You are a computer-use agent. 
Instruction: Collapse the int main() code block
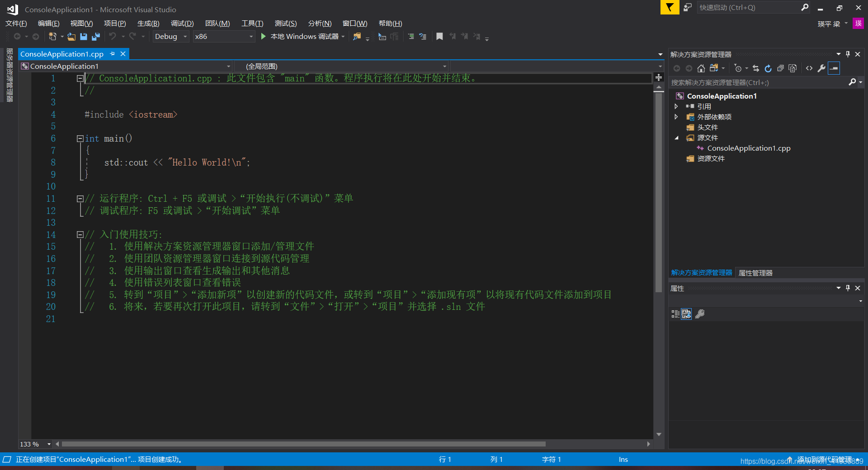tap(80, 138)
